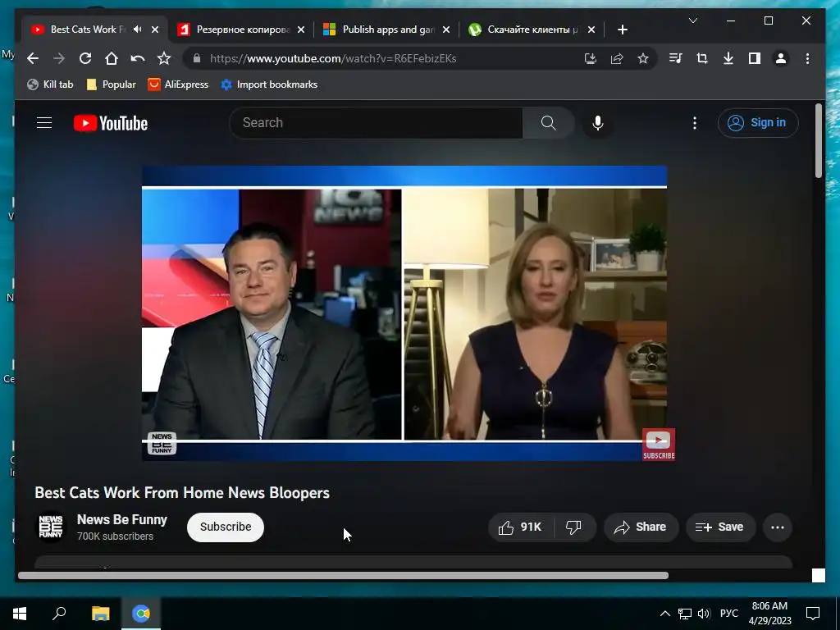Open the home page via house icon

click(x=112, y=58)
